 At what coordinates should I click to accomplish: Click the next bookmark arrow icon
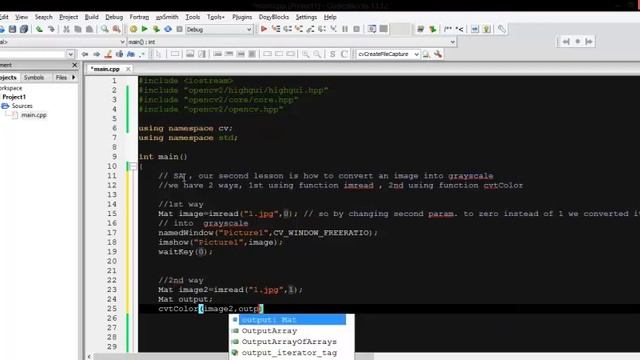coord(589,42)
